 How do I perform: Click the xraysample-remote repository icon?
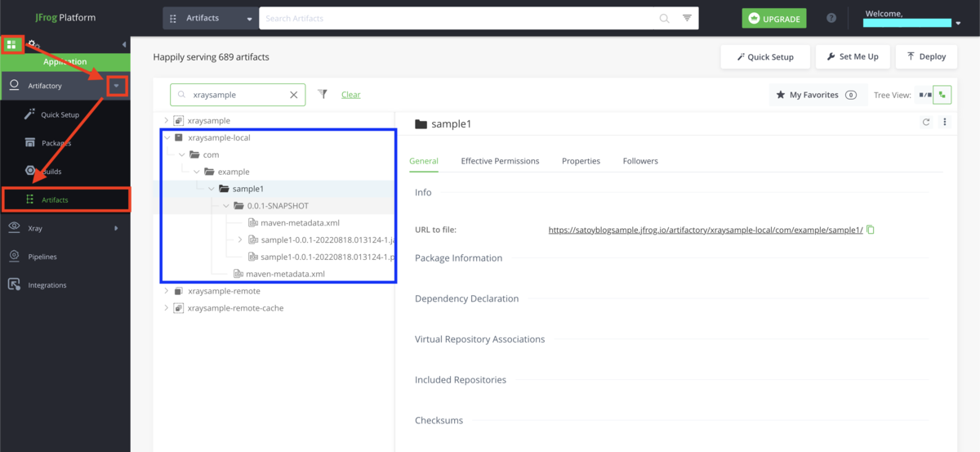tap(179, 291)
